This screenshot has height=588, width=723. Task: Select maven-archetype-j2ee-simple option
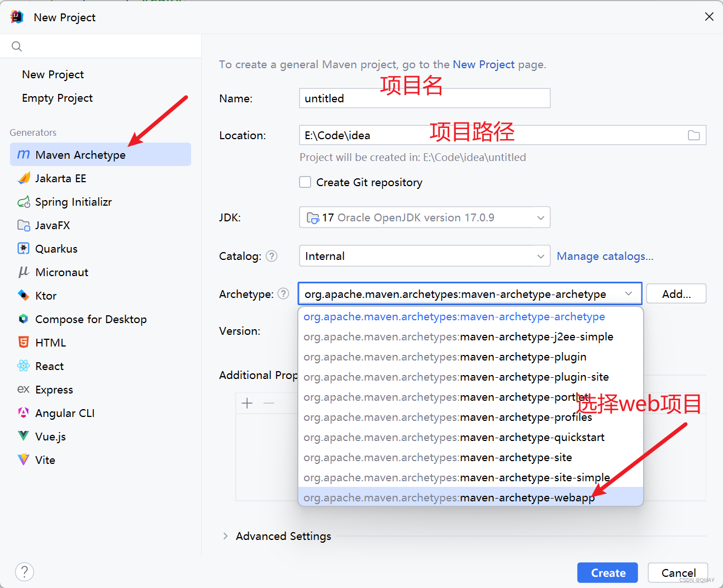pyautogui.click(x=470, y=336)
